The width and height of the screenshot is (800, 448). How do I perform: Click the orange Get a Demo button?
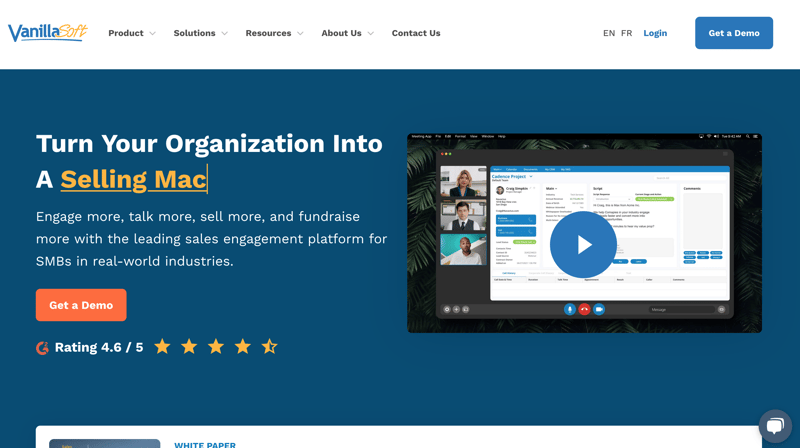(81, 305)
